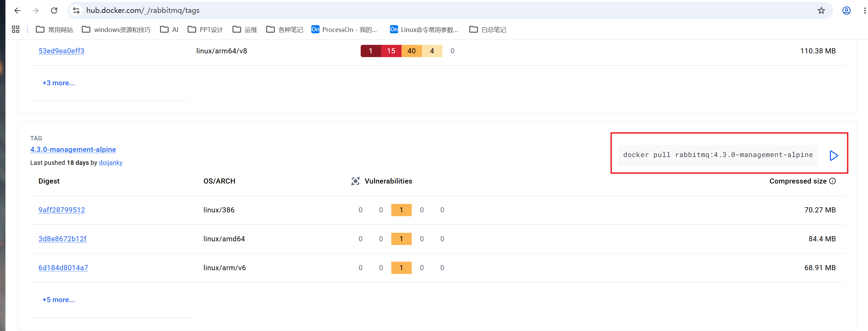
Task: Run the docker pull command in Docker Desktop
Action: (x=834, y=155)
